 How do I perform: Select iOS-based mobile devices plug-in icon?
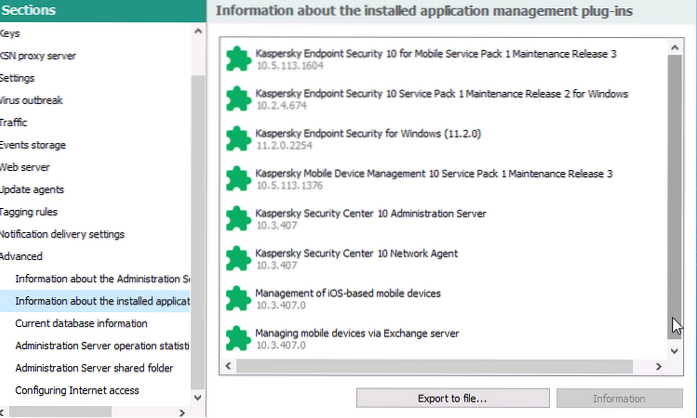pos(237,298)
